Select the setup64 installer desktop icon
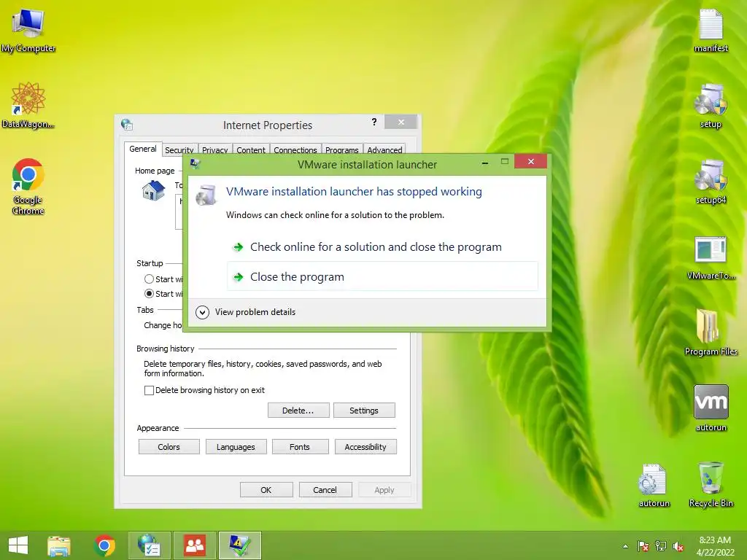747x560 pixels. pyautogui.click(x=711, y=182)
